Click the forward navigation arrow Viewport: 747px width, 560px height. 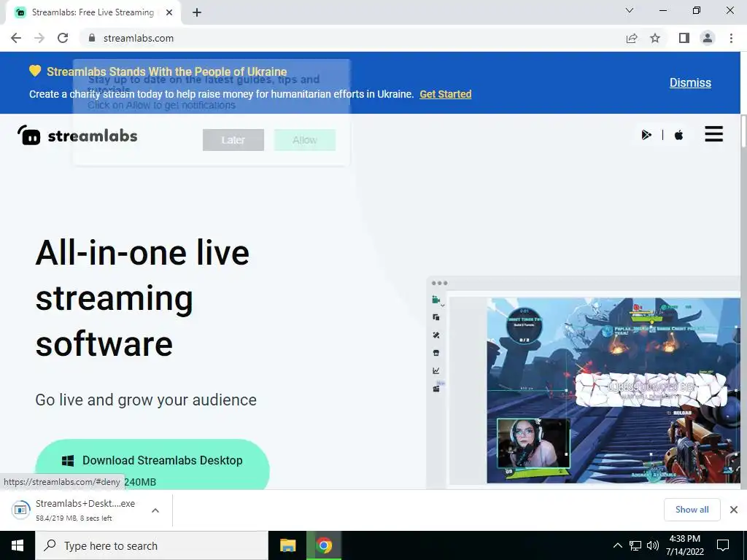click(39, 38)
